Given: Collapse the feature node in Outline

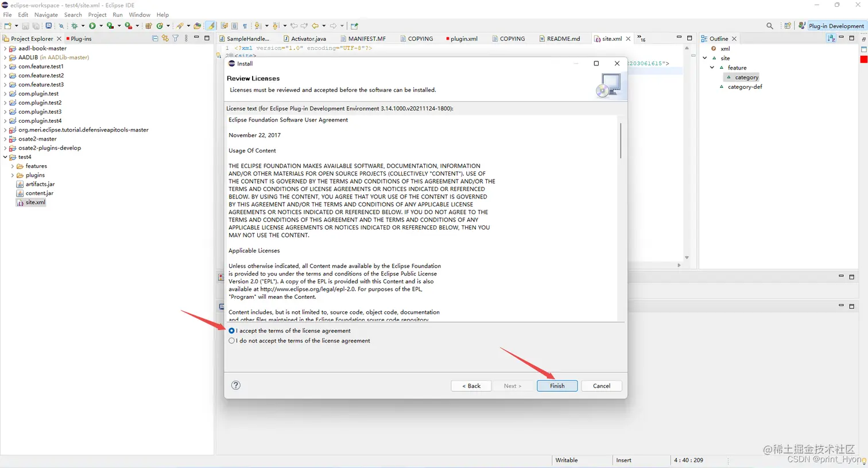Looking at the screenshot, I should click(x=712, y=68).
